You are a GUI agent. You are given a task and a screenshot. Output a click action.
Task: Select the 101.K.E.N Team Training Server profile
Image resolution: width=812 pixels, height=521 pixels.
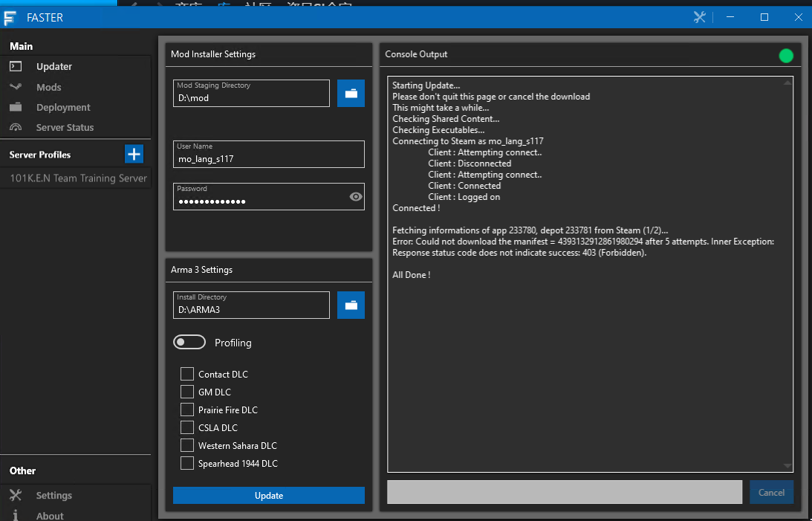(x=75, y=178)
